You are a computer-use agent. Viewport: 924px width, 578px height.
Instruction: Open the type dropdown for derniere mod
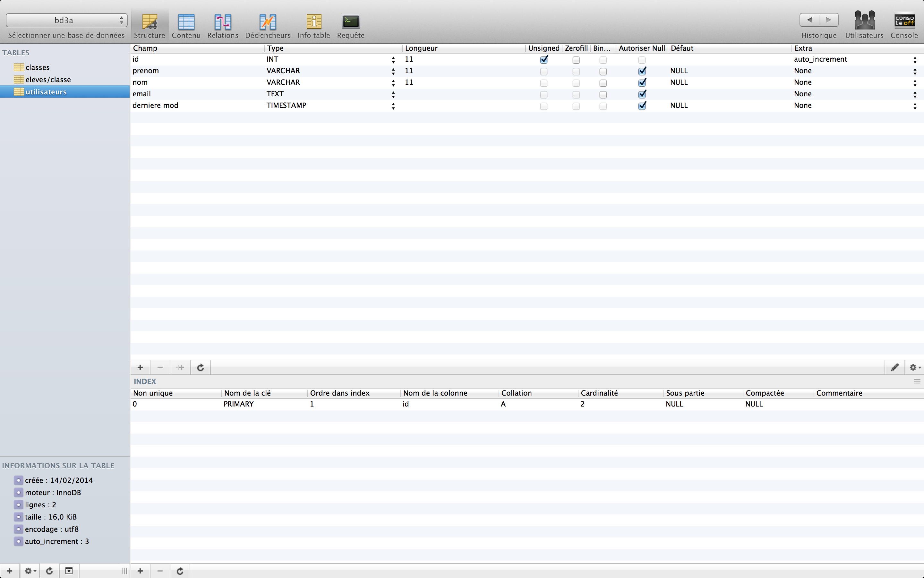393,106
